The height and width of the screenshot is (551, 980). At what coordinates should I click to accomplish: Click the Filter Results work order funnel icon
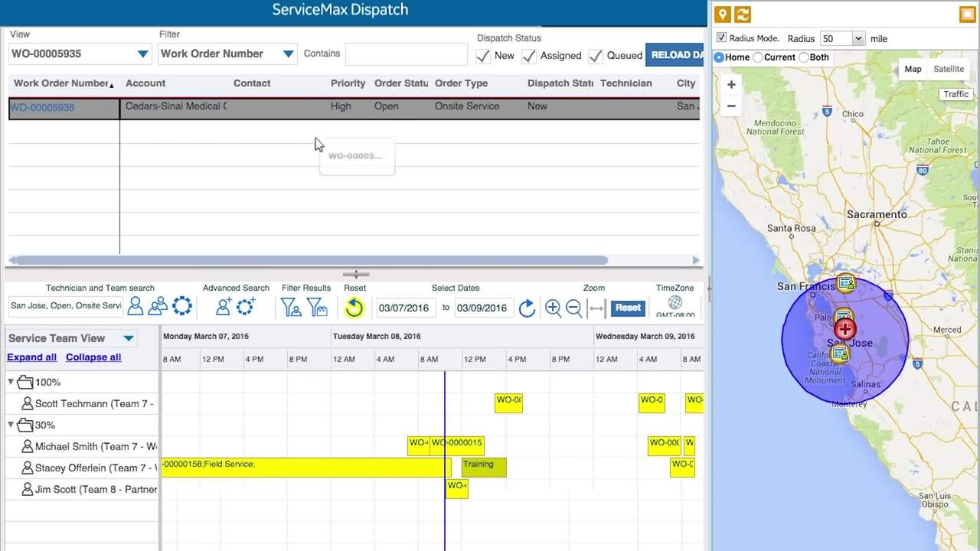coord(317,307)
